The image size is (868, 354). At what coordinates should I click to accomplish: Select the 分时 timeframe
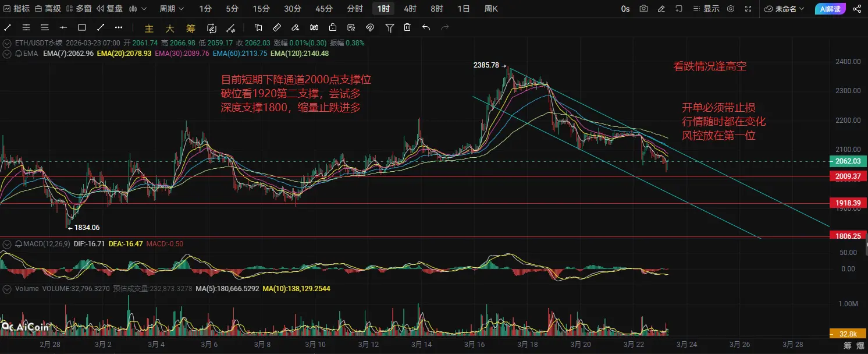[x=355, y=9]
